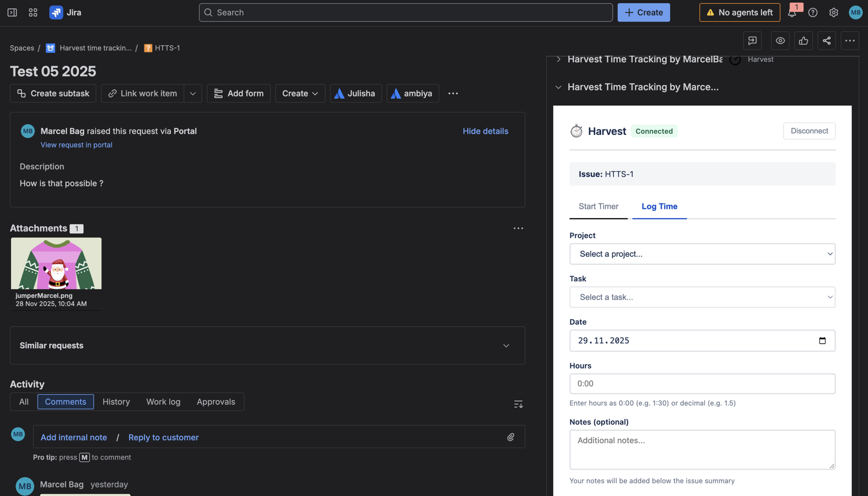Viewport: 868px width, 496px height.
Task: Click the Harvest stopwatch logo
Action: tap(576, 131)
